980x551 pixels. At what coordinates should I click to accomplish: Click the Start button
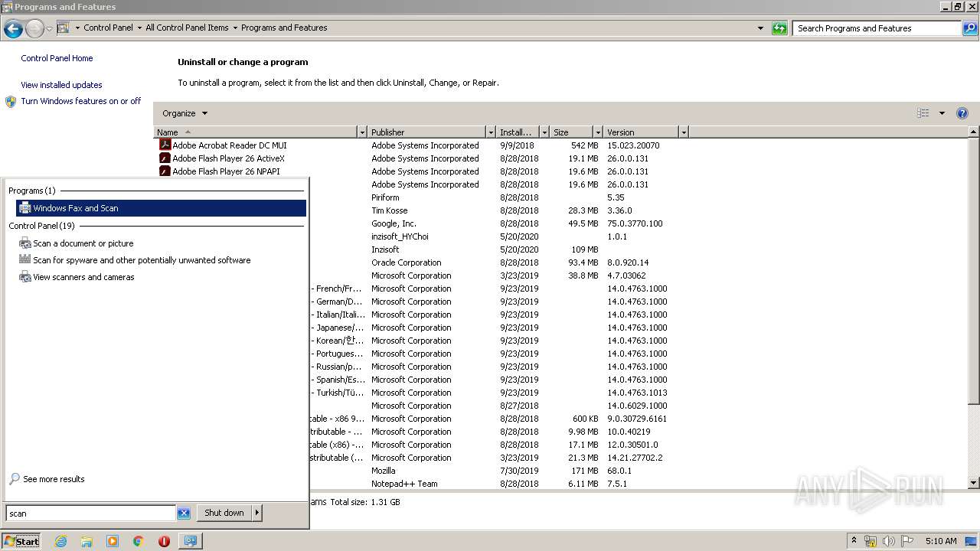click(x=21, y=541)
